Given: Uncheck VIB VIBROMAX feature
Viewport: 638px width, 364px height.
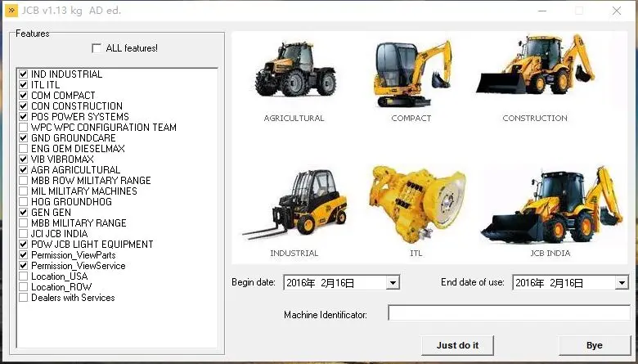Looking at the screenshot, I should coord(23,159).
